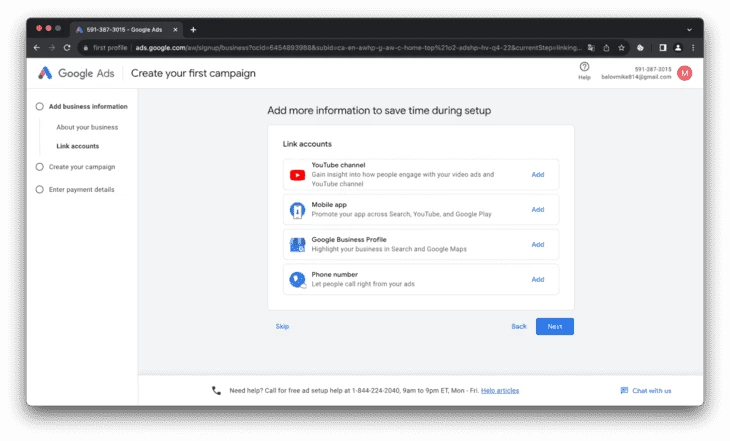Screen dimensions: 730x441
Task: Click the phone icon in footer
Action: (x=216, y=390)
